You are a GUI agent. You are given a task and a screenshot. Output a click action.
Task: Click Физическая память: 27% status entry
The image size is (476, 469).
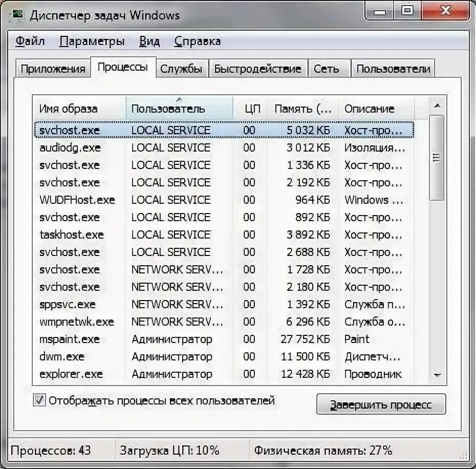point(323,450)
